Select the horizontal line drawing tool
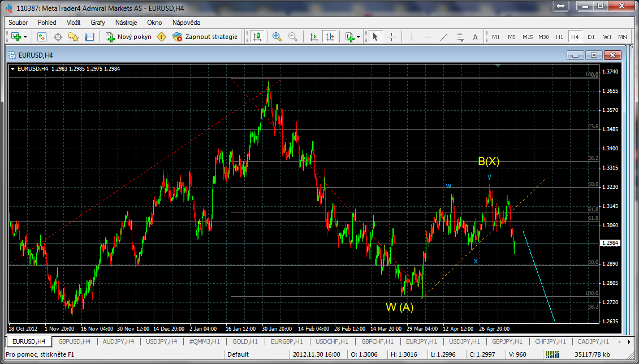Viewport: 639px width, 364px height. [x=428, y=37]
